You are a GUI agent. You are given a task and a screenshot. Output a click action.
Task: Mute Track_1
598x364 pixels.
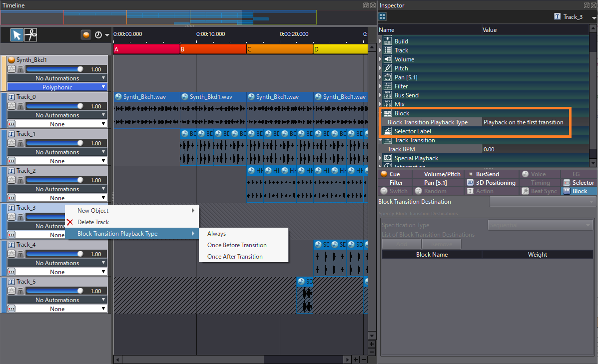point(20,143)
